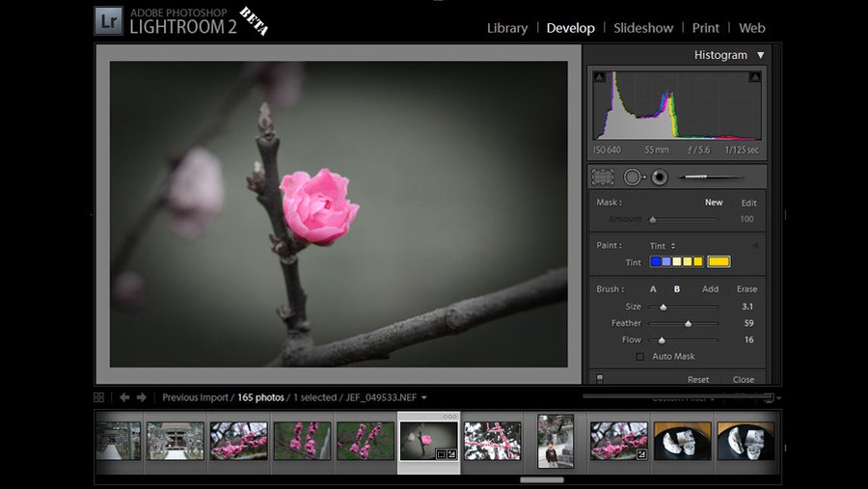
Task: Choose the fourth light yellow tint swatch
Action: coord(688,261)
